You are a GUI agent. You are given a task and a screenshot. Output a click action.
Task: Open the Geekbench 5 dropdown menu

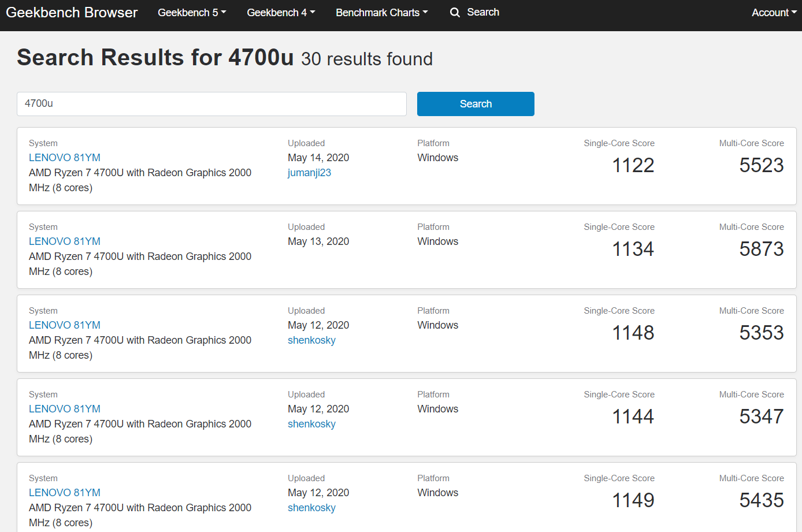coord(192,13)
